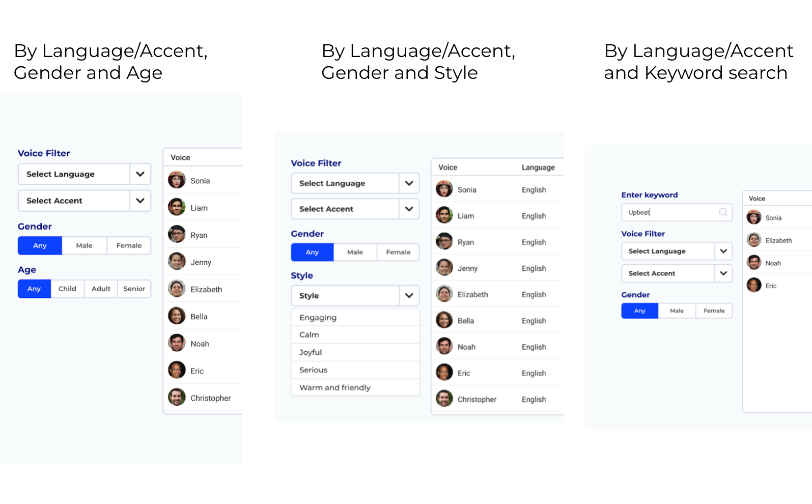812x504 pixels.
Task: Select Child in the Age filter
Action: (67, 289)
